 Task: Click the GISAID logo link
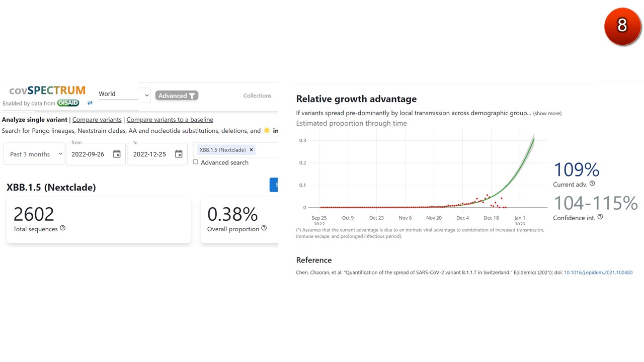68,103
